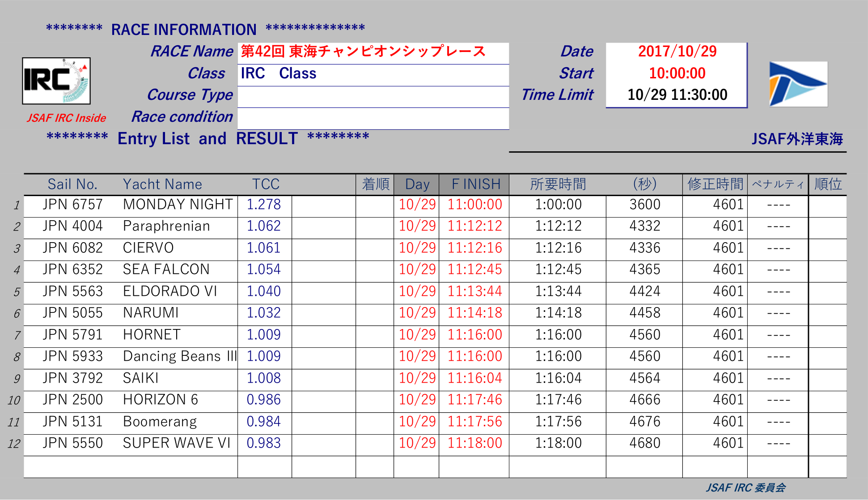This screenshot has width=868, height=500.
Task: Select yacht name Boomerang
Action: pos(160,422)
